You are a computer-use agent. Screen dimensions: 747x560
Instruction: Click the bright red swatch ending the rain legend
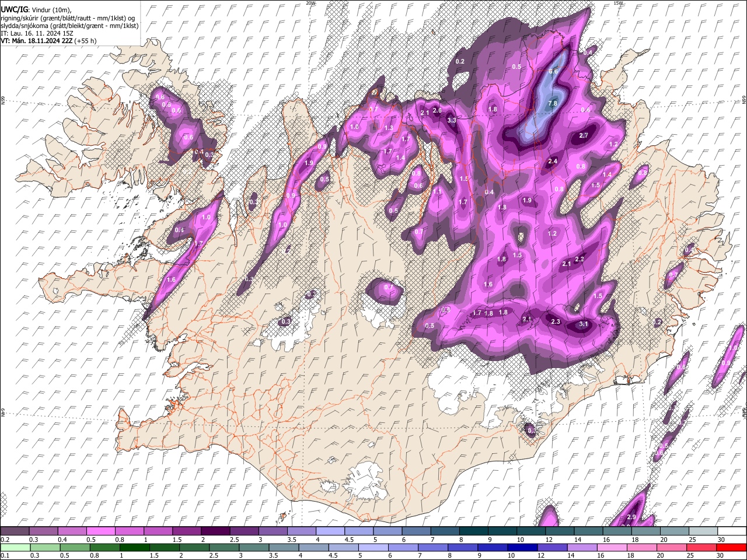732,547
